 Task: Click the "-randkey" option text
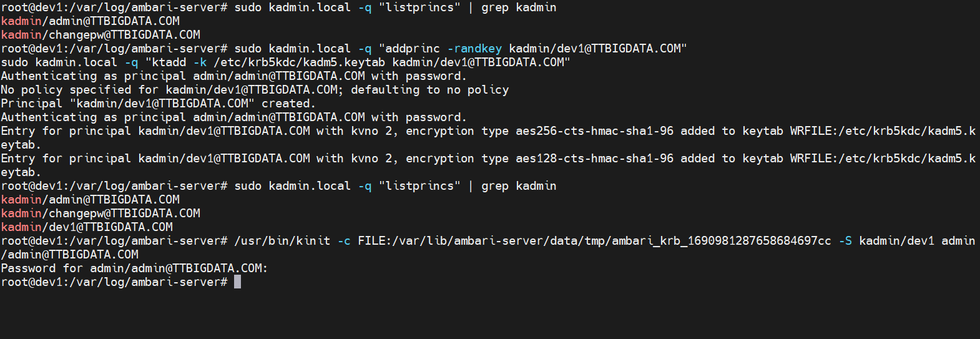click(x=474, y=49)
